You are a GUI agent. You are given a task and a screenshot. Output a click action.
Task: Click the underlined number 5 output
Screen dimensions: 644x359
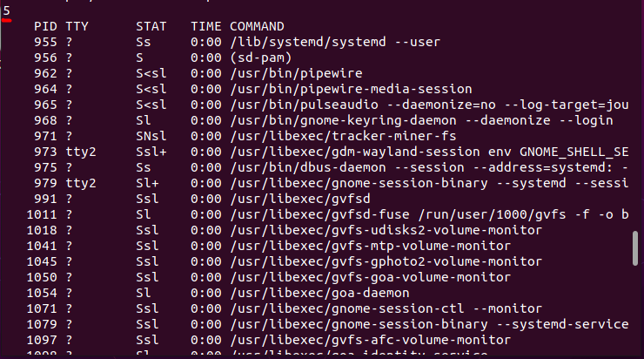click(x=6, y=11)
